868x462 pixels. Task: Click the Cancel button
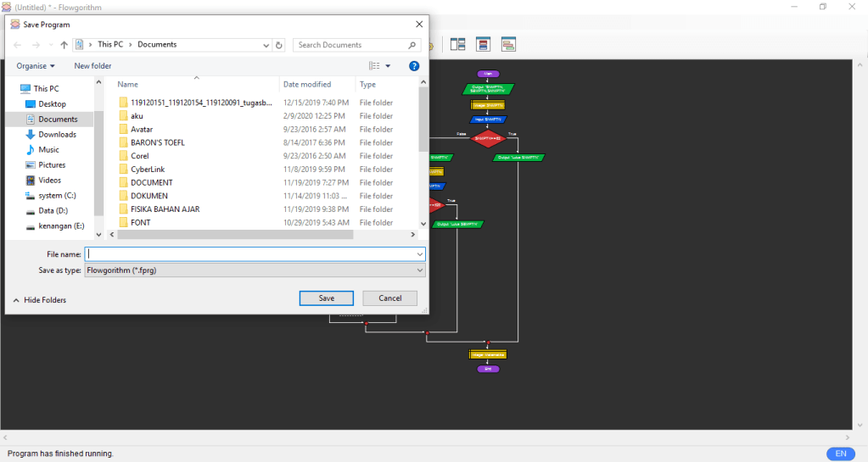click(389, 298)
